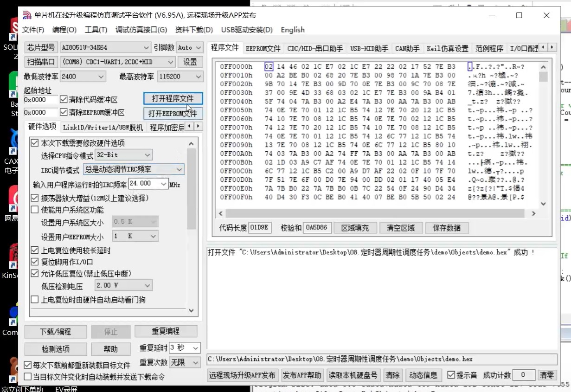Image resolution: width=571 pixels, height=392 pixels.
Task: Open the 资料下载(D) menu
Action: (x=194, y=30)
